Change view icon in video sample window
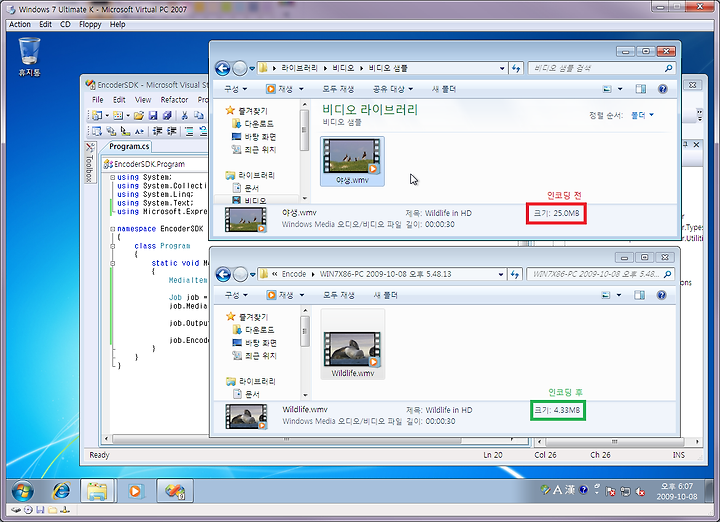 [x=607, y=89]
